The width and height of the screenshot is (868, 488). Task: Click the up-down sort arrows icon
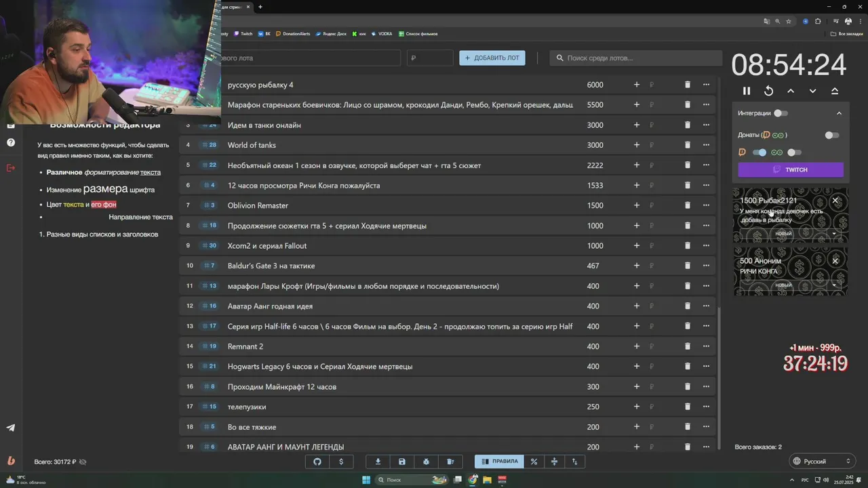coord(574,462)
